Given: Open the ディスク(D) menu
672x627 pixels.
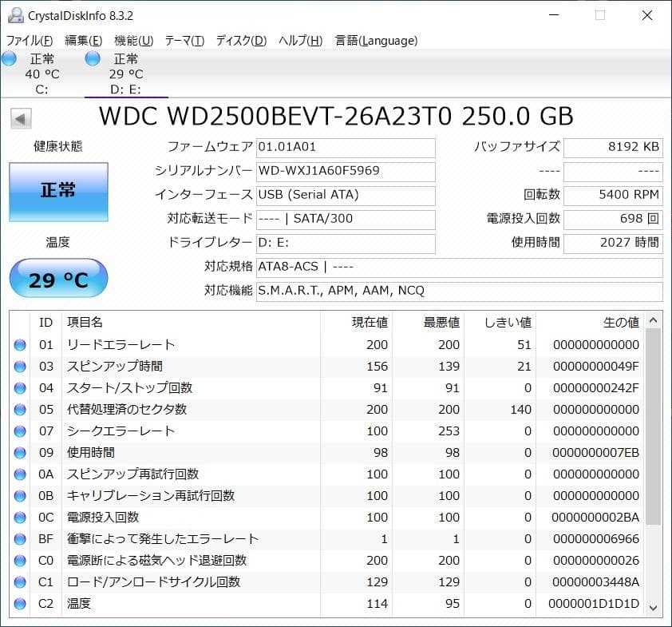Looking at the screenshot, I should click(241, 40).
